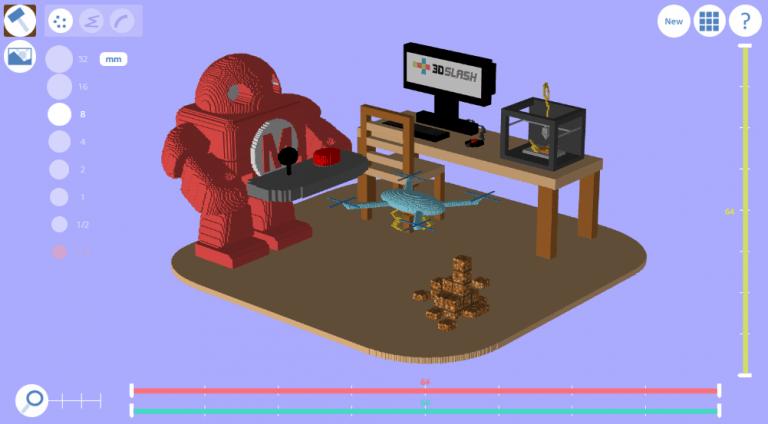This screenshot has height=424, width=768.
Task: Click the teal horizontal slice slider
Action: tap(425, 411)
